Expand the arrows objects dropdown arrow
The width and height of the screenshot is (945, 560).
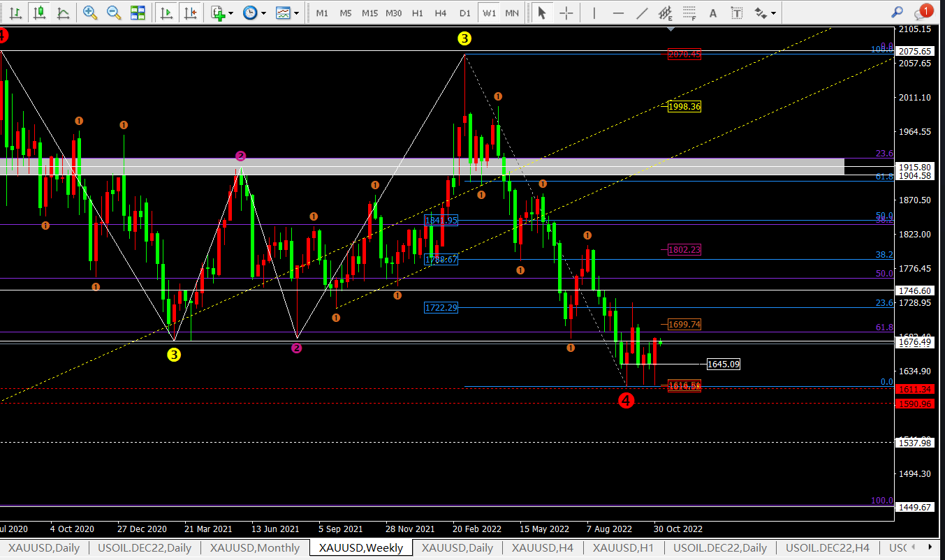(775, 13)
